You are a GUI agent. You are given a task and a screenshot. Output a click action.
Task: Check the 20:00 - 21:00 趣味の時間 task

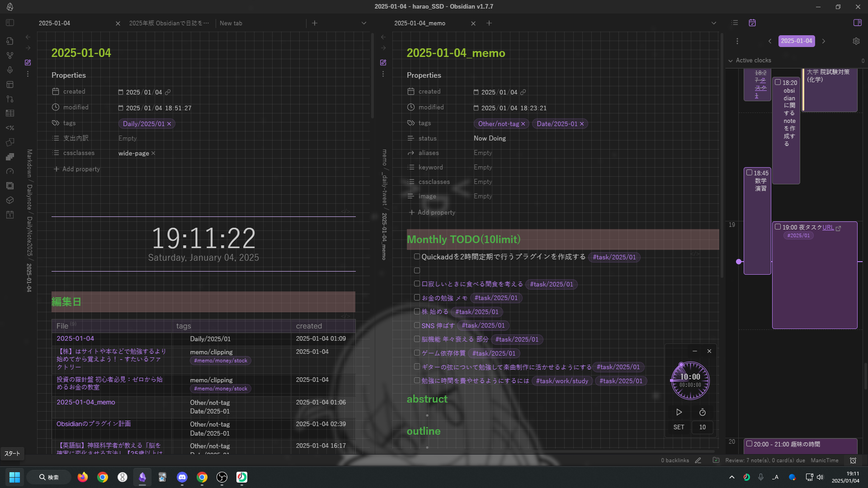[749, 444]
